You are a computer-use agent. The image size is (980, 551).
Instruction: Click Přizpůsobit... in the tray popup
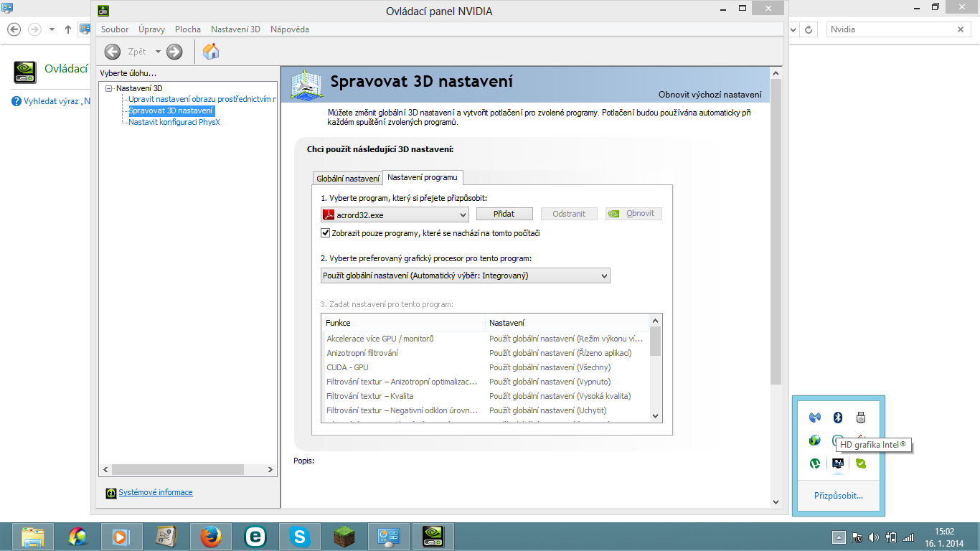(x=839, y=496)
